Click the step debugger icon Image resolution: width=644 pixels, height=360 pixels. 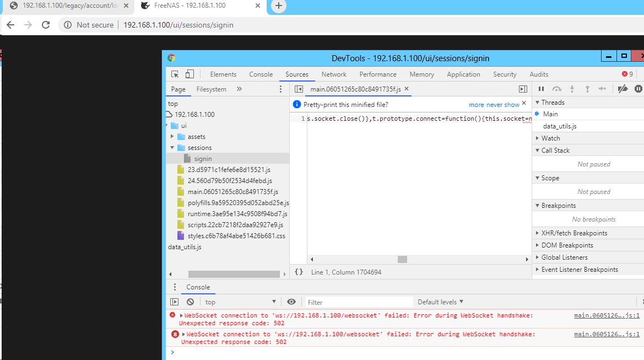pos(603,89)
